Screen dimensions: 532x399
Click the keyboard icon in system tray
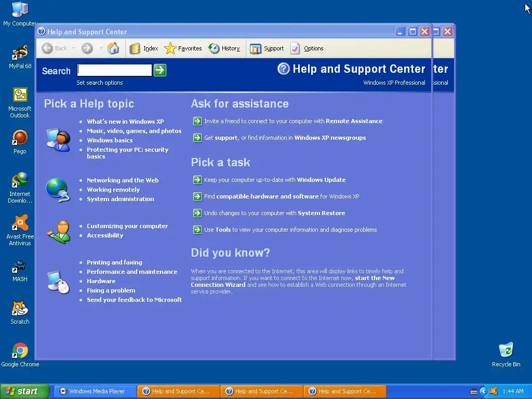474,392
